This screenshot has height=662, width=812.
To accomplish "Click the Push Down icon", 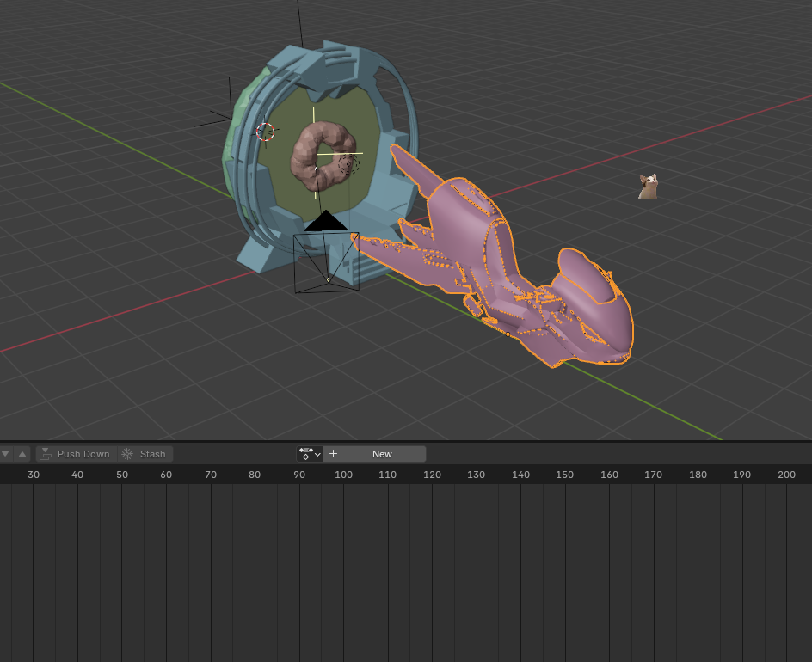I will point(46,454).
